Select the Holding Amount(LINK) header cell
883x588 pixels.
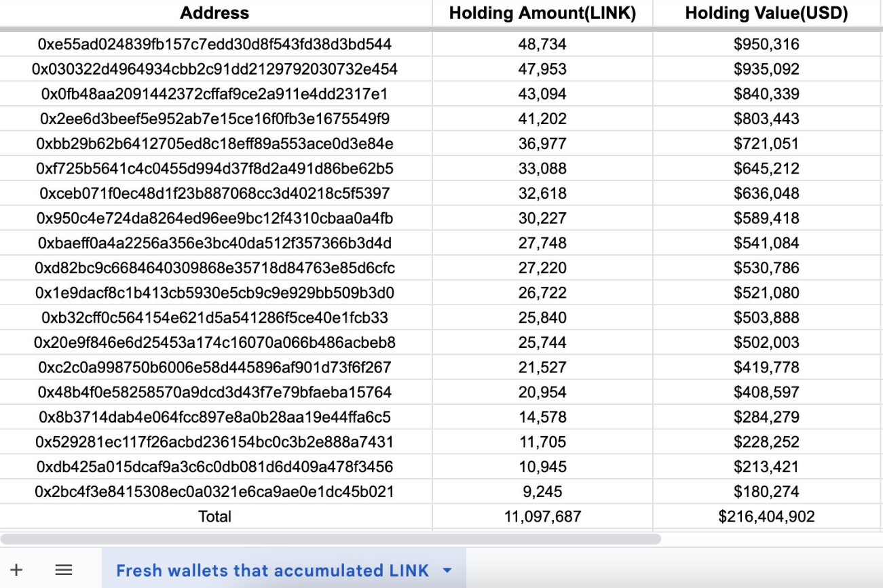point(542,13)
